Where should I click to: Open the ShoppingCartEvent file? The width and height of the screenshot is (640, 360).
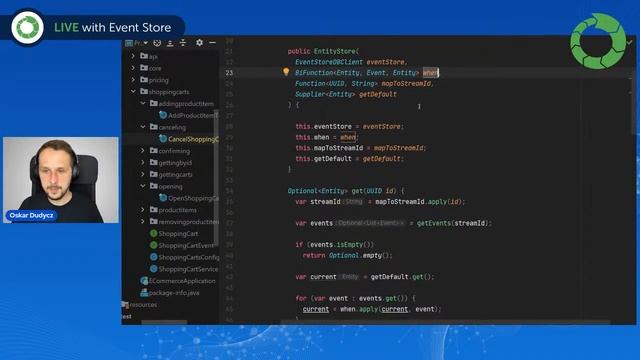click(x=182, y=246)
